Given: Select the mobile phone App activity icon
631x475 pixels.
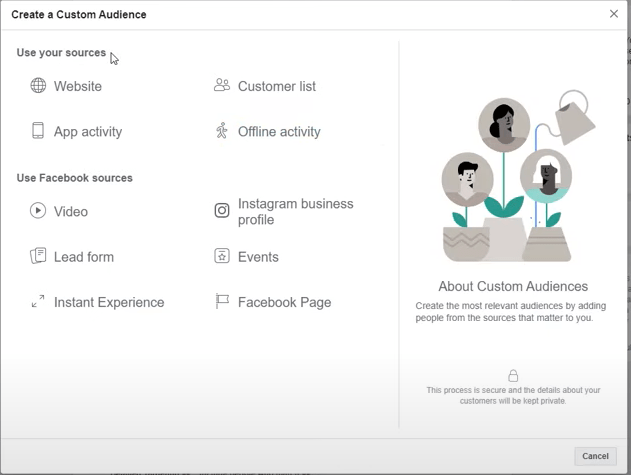Looking at the screenshot, I should click(x=38, y=131).
